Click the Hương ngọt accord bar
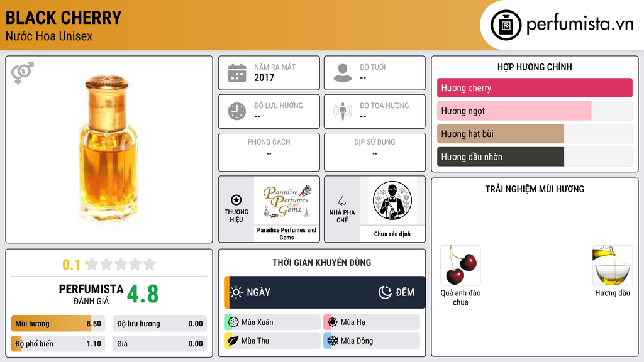Screen dimensions: 644x362 [x=535, y=111]
